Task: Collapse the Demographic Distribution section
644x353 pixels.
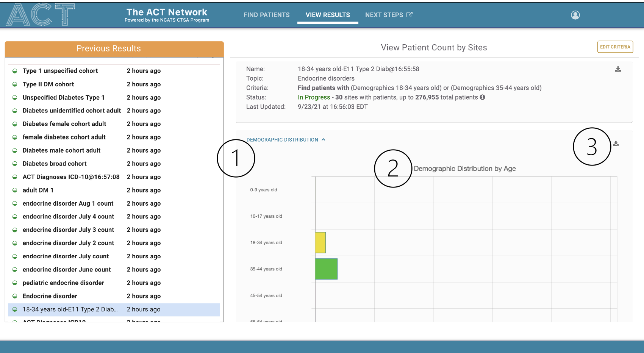Action: coord(282,140)
